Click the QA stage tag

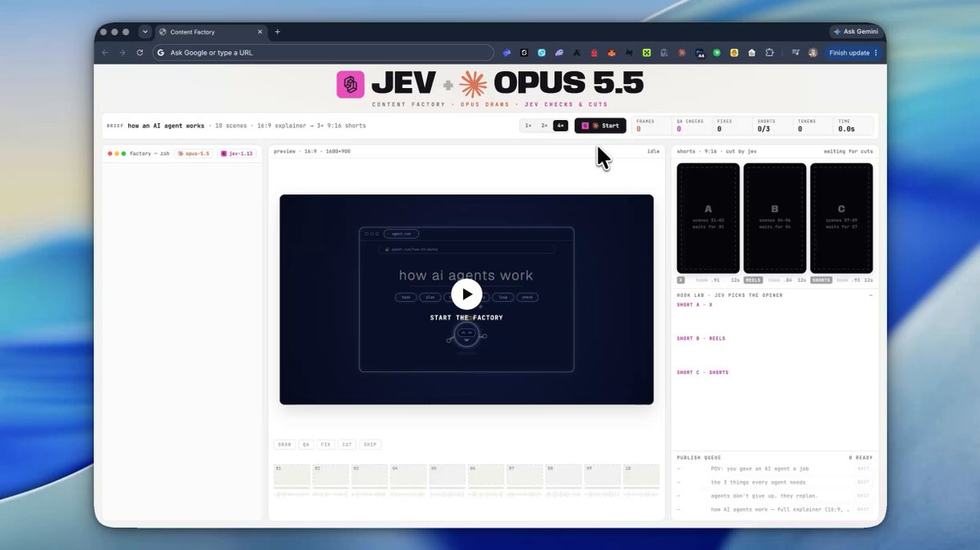pyautogui.click(x=306, y=445)
